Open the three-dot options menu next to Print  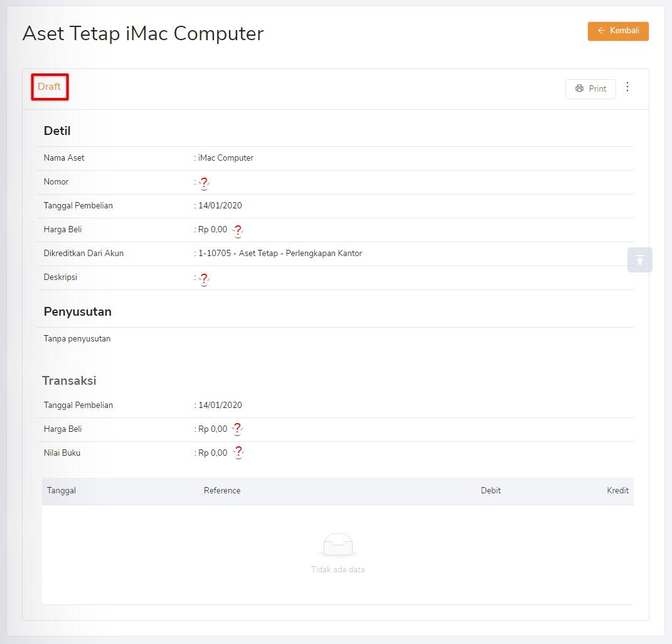627,87
